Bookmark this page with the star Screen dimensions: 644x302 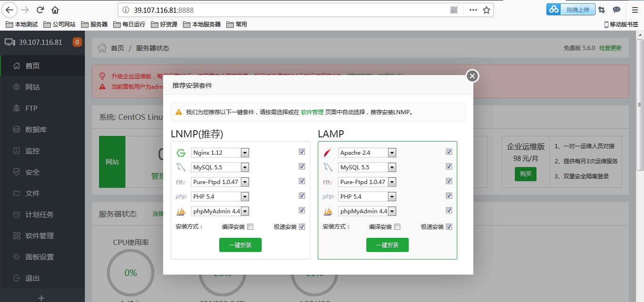pos(487,10)
